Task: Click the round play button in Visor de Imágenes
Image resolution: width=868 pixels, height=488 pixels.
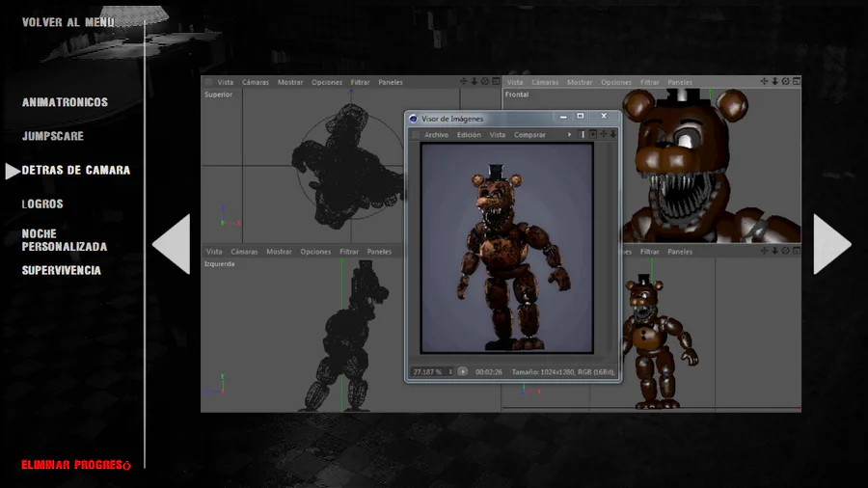Action: tap(463, 372)
